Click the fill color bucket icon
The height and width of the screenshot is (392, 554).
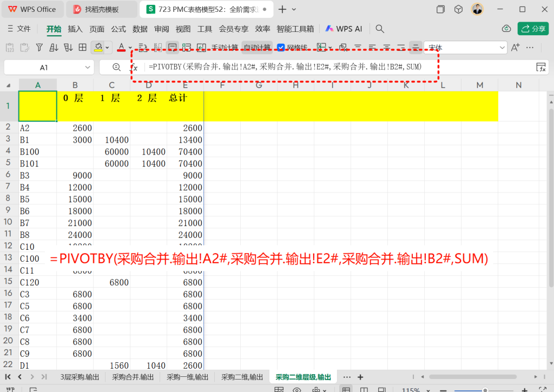pos(98,47)
